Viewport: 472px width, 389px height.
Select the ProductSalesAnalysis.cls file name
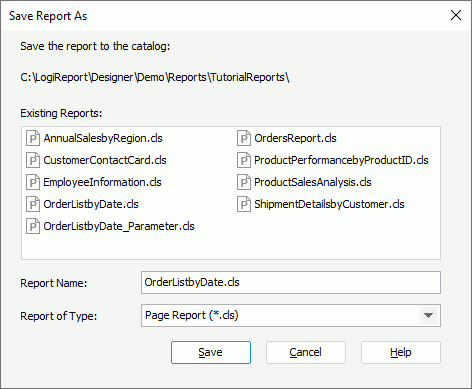(x=313, y=182)
